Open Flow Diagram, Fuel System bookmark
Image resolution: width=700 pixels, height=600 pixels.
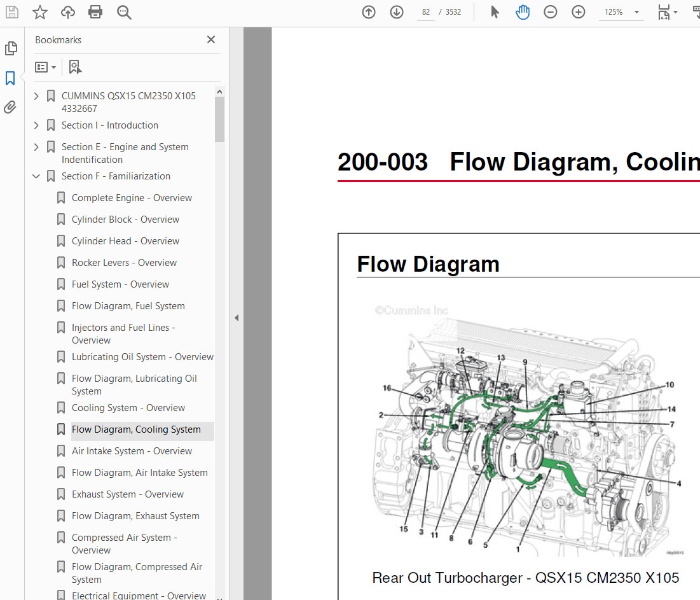(128, 306)
